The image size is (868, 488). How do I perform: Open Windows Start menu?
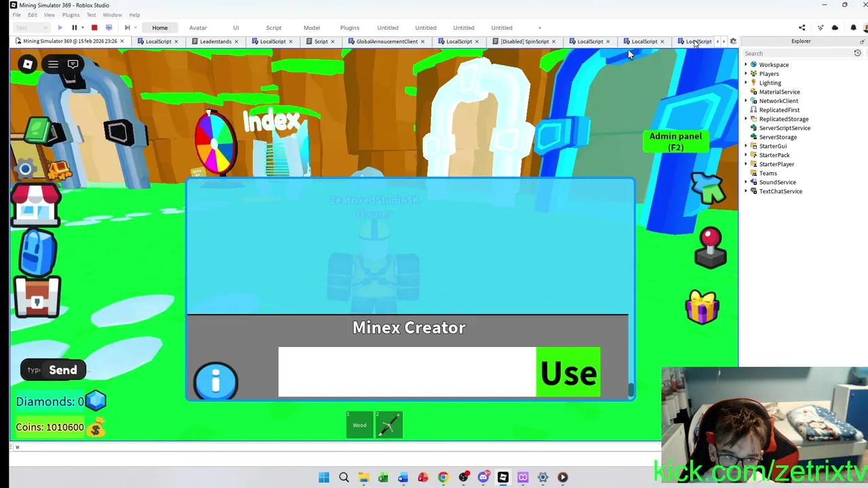tap(324, 477)
